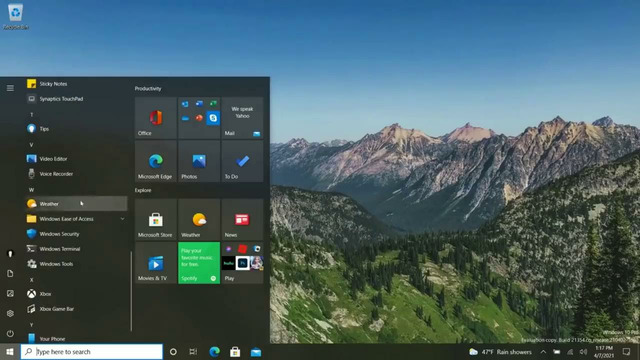Open Your Phone app
The width and height of the screenshot is (640, 360).
coord(76,339)
